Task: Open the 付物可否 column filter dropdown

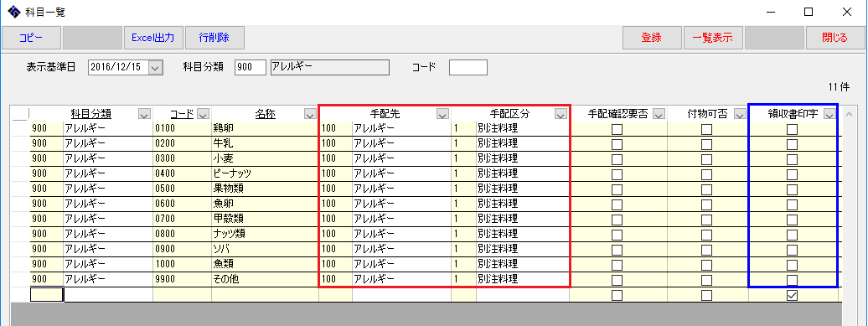Action: tap(740, 114)
